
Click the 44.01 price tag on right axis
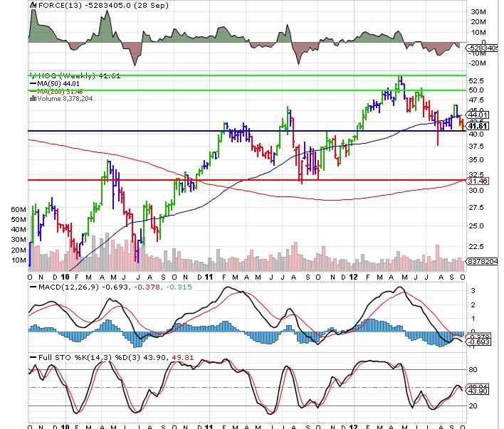coord(478,115)
